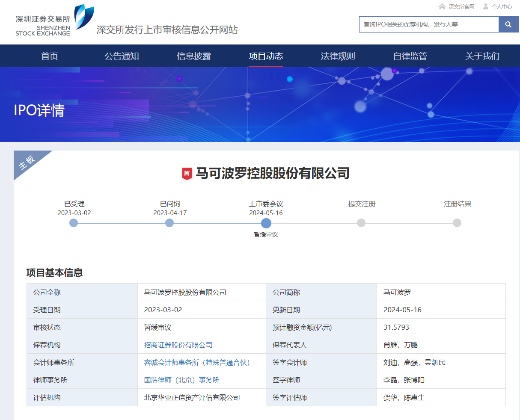The height and width of the screenshot is (420, 520).
Task: Focus the IPO search input field
Action: [428, 24]
